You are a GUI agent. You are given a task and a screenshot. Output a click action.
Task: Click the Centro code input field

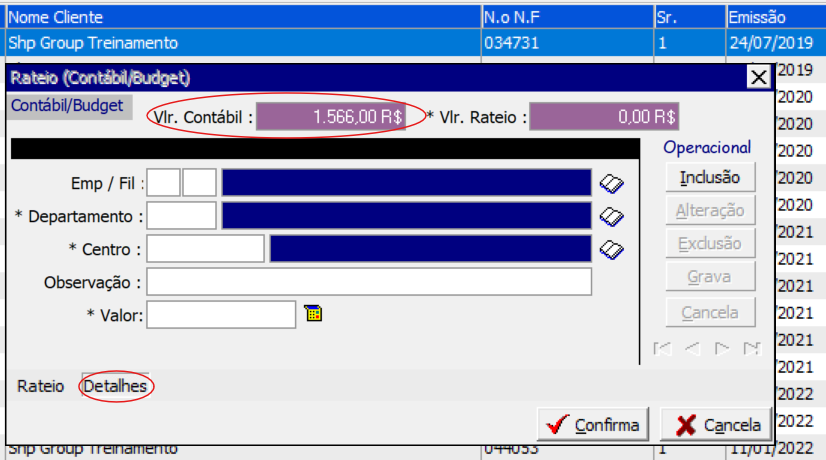205,249
